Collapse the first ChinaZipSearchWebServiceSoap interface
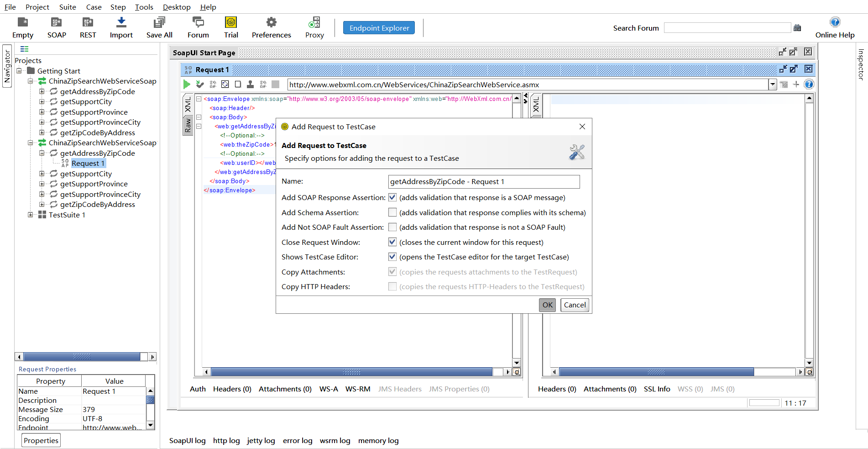 [x=31, y=81]
